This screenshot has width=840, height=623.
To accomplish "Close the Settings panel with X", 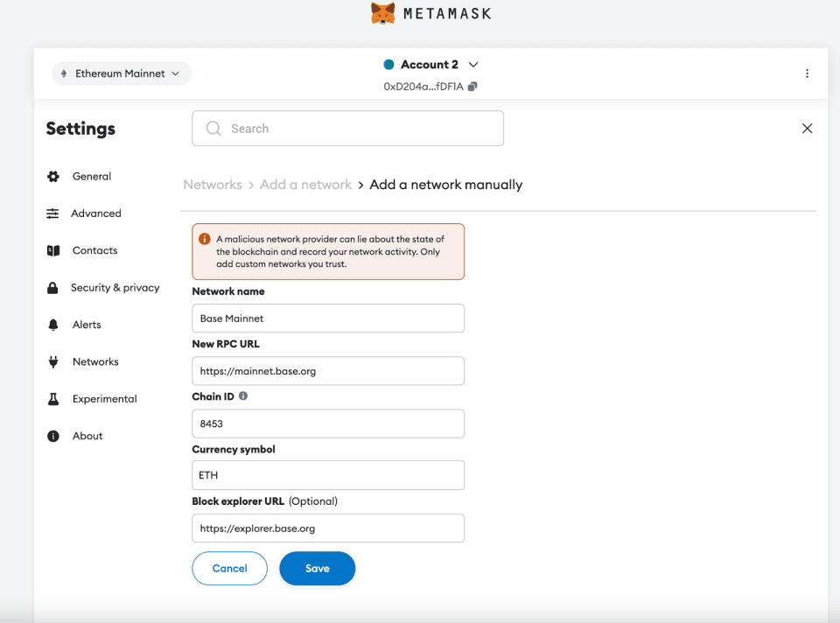I will tap(807, 129).
